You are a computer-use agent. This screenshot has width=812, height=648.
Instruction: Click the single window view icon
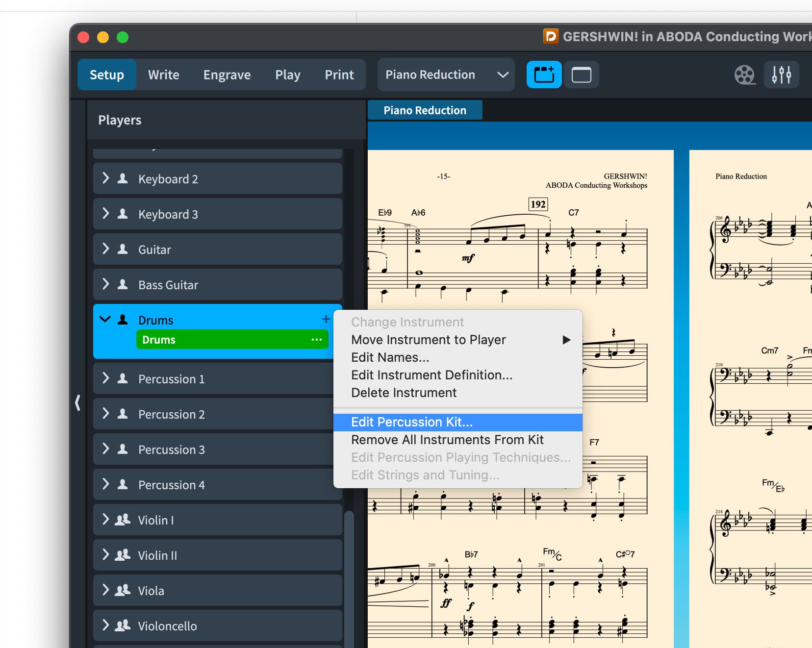pyautogui.click(x=582, y=75)
